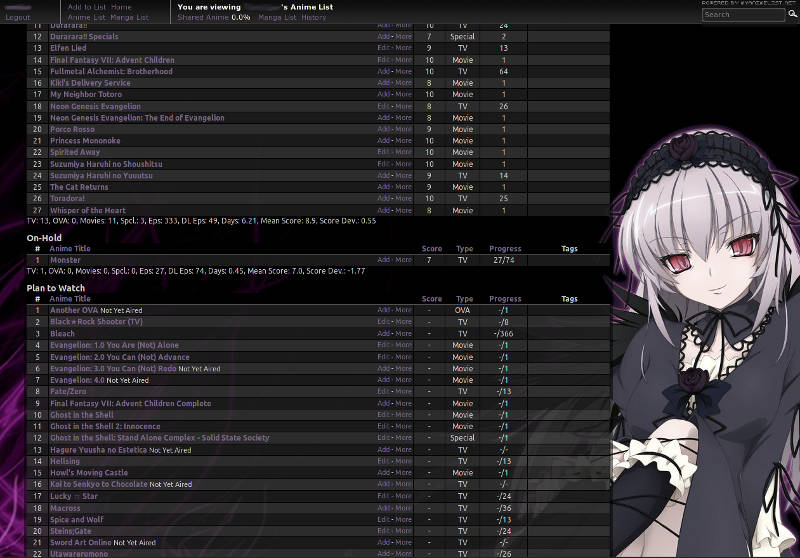This screenshot has height=558, width=800.
Task: Sort On-Hold list by Score header
Action: (x=432, y=249)
